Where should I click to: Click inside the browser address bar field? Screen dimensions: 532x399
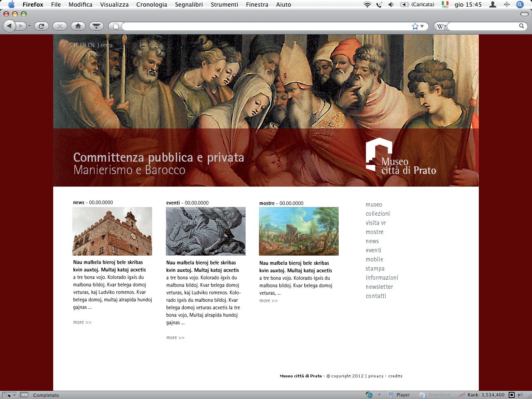(x=266, y=26)
